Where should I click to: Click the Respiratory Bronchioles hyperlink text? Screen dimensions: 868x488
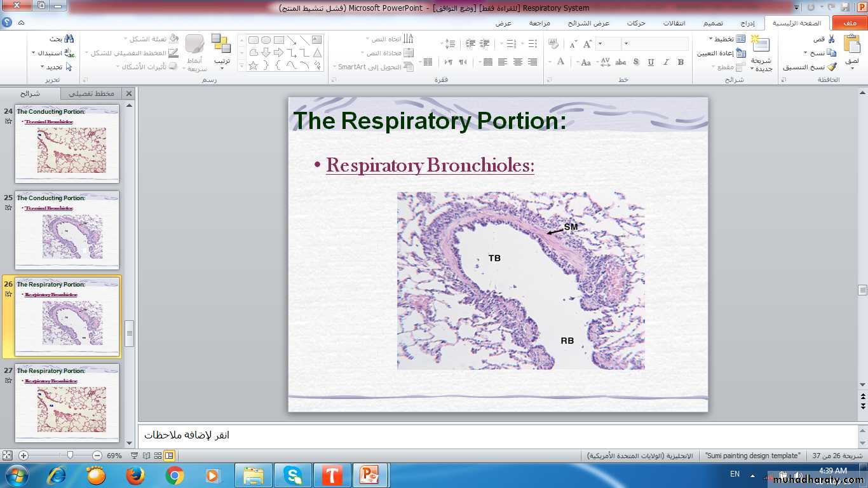pos(430,165)
